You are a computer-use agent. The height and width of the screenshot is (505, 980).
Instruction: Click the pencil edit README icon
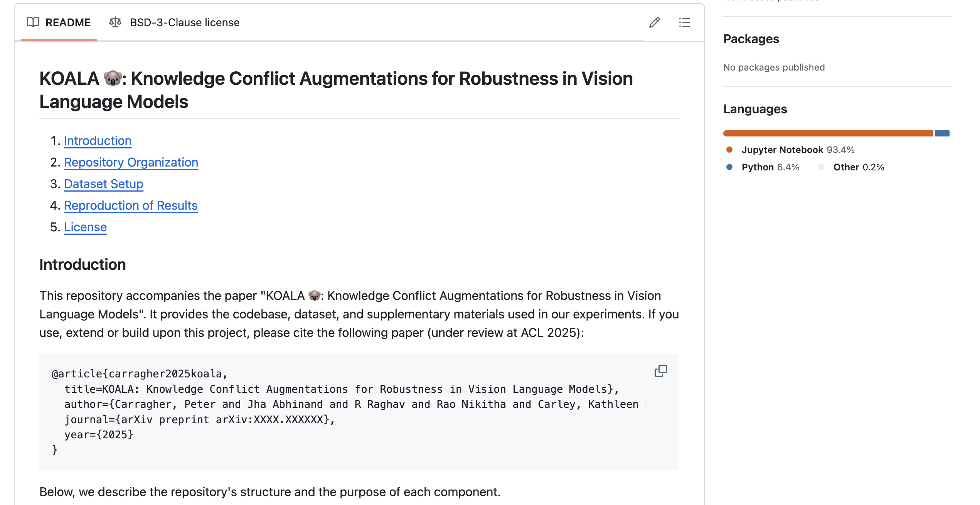click(654, 22)
